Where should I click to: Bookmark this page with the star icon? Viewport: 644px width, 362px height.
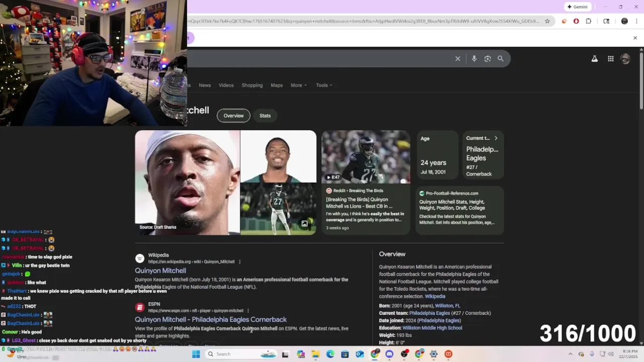pyautogui.click(x=547, y=21)
